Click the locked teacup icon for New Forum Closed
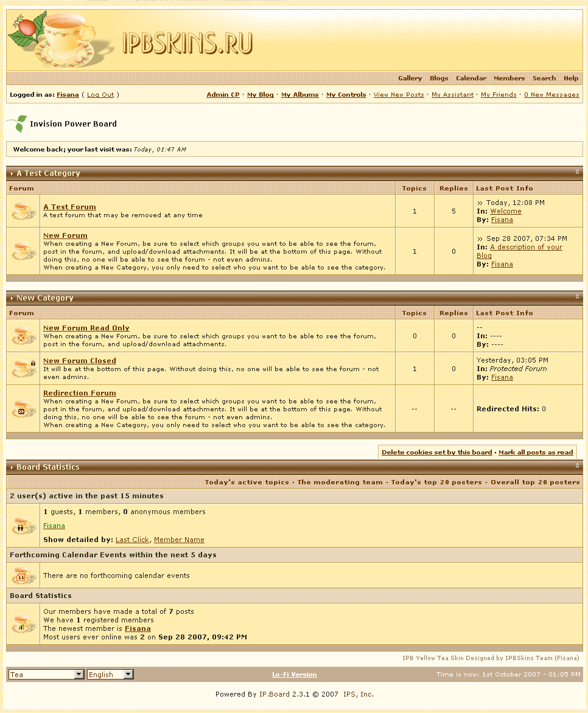This screenshot has width=588, height=713. [x=24, y=369]
